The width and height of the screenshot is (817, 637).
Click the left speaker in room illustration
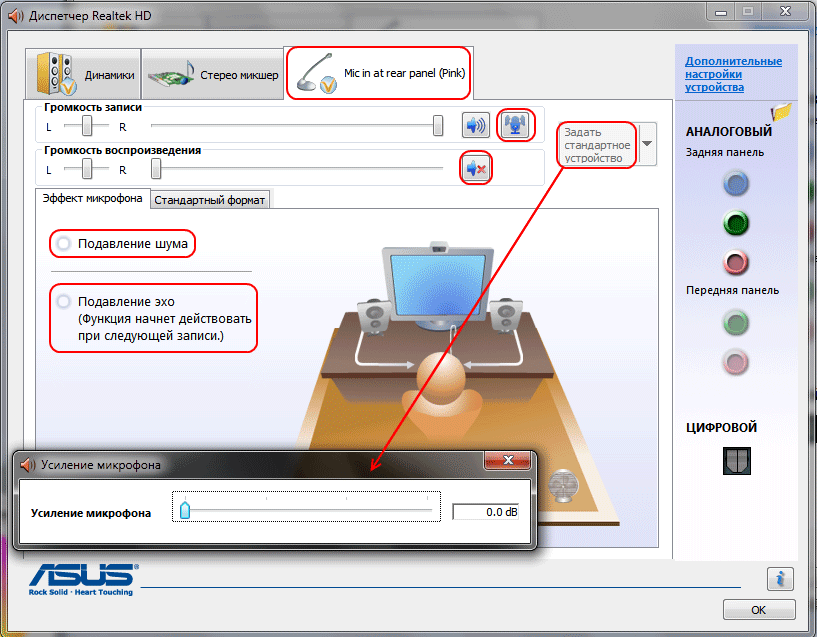[374, 316]
